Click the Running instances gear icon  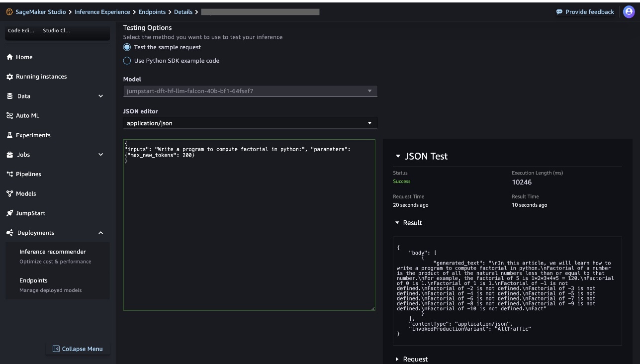tap(9, 77)
